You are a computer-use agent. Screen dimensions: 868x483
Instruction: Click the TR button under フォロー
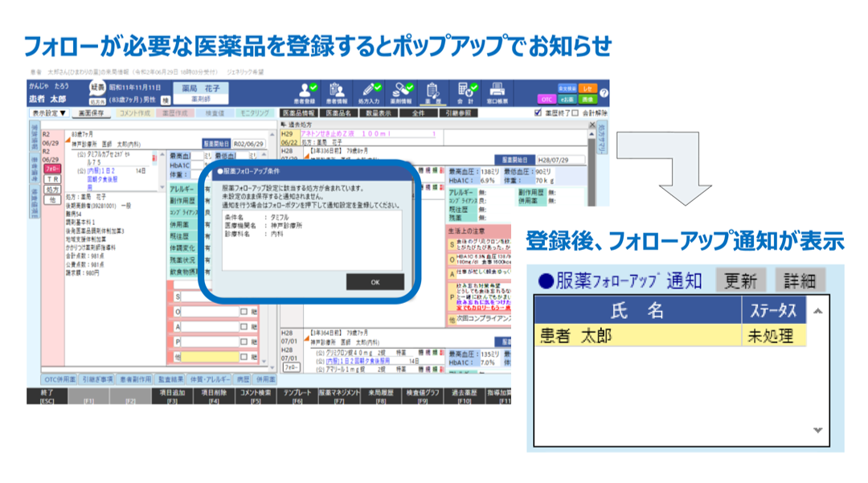tap(52, 179)
